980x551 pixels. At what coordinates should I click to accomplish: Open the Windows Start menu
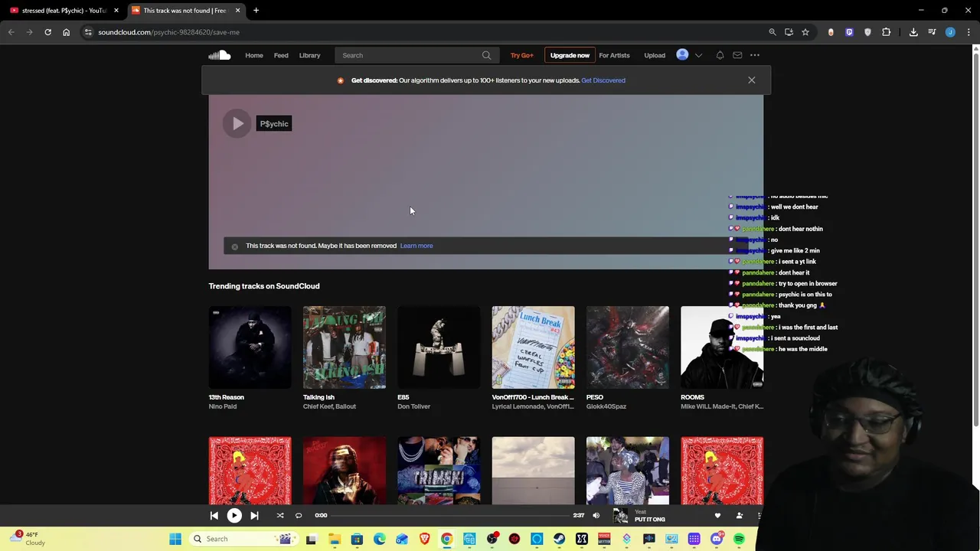(175, 539)
